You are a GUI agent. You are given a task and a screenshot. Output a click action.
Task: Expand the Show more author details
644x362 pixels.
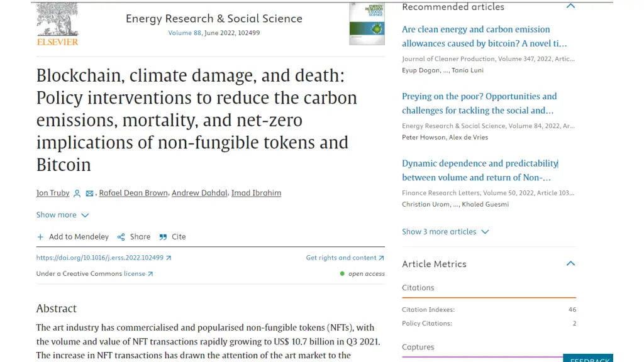[x=62, y=215]
